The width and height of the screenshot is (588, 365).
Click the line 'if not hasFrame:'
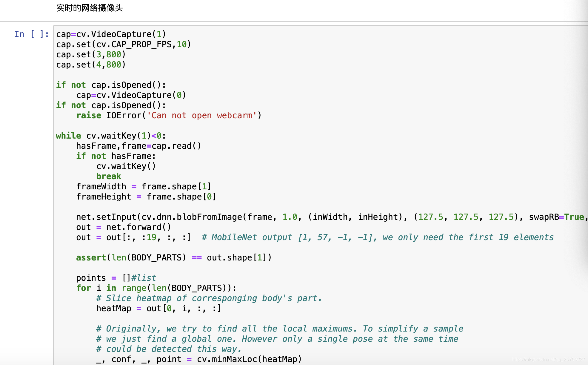click(116, 156)
